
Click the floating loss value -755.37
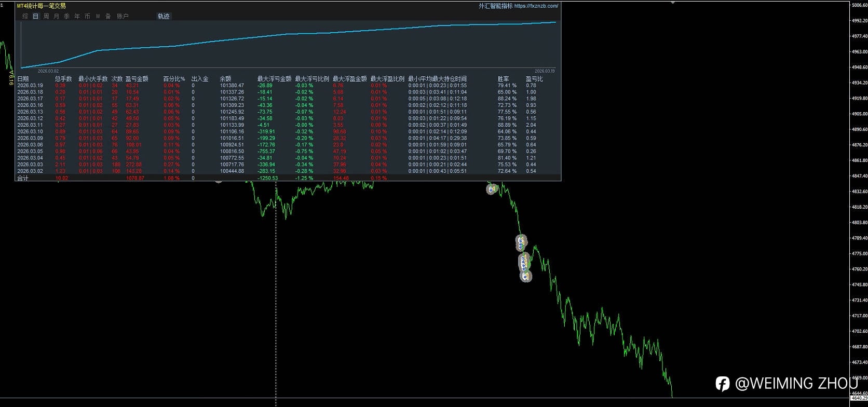(x=266, y=152)
